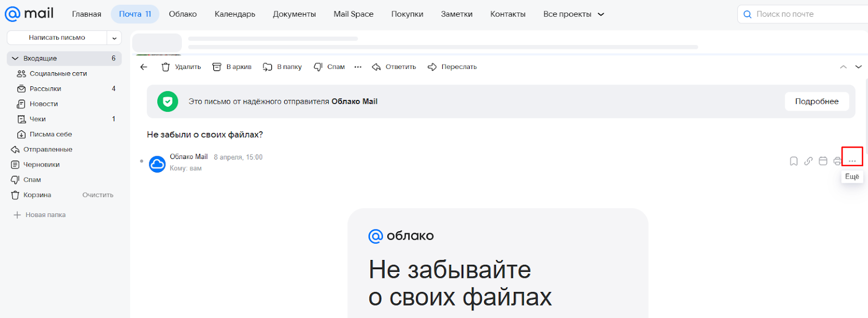
Task: Go to the previous message with the up chevron
Action: pos(843,67)
